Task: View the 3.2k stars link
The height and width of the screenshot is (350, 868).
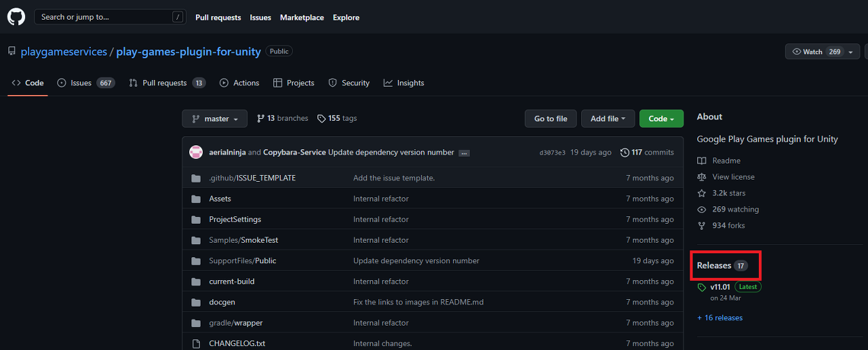Action: point(728,193)
